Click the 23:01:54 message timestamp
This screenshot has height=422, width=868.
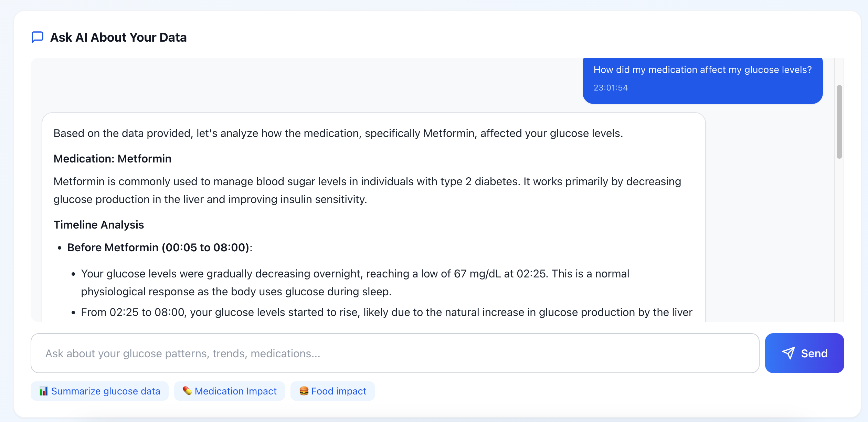pos(611,88)
